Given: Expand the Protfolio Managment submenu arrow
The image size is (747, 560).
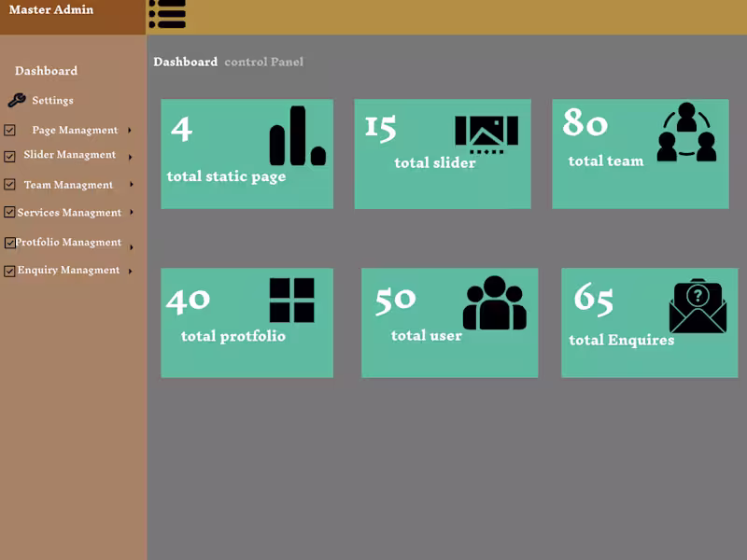Looking at the screenshot, I should (x=131, y=247).
